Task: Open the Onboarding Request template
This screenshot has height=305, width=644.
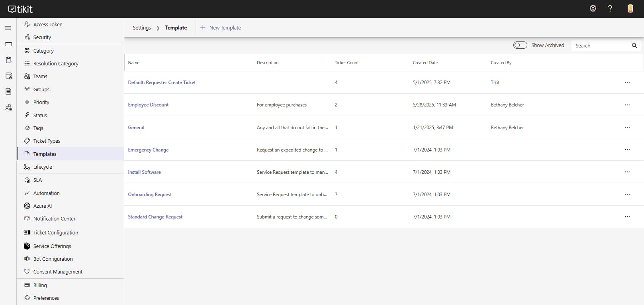Action: point(150,195)
